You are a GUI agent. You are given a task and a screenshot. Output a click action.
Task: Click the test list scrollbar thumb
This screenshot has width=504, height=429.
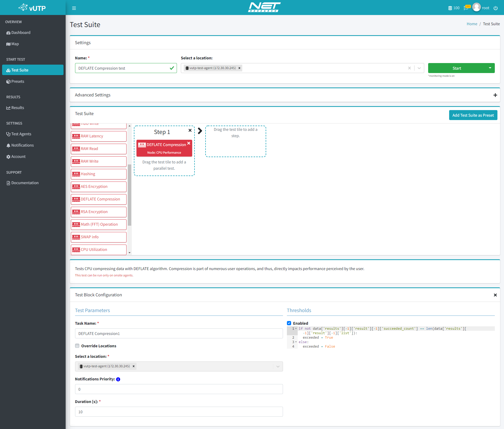point(129,195)
